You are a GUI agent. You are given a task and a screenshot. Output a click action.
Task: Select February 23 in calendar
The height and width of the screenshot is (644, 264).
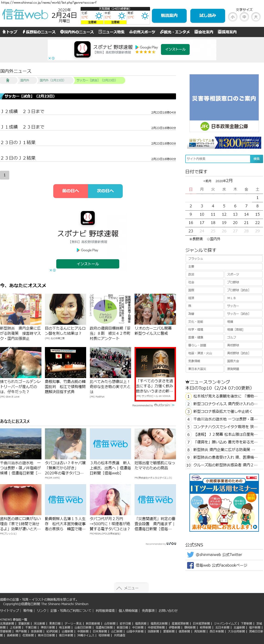(191, 231)
